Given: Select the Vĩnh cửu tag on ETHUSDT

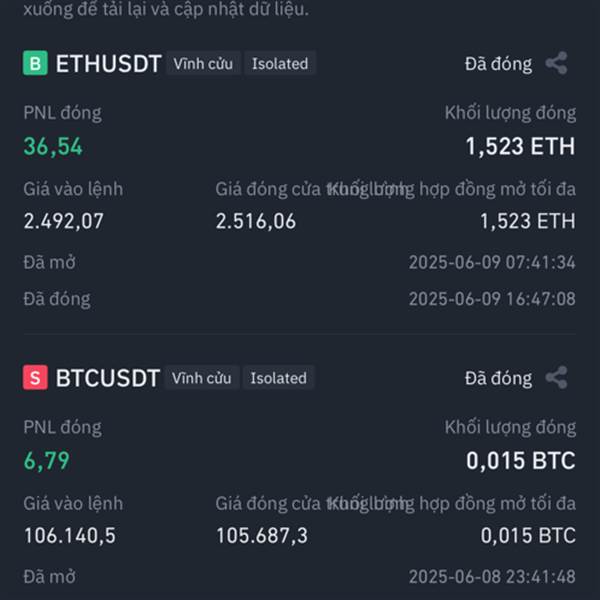Looking at the screenshot, I should tap(203, 63).
